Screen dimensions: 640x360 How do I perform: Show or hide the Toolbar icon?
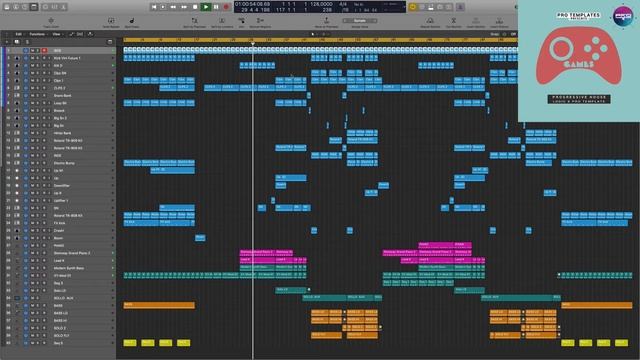(34, 7)
